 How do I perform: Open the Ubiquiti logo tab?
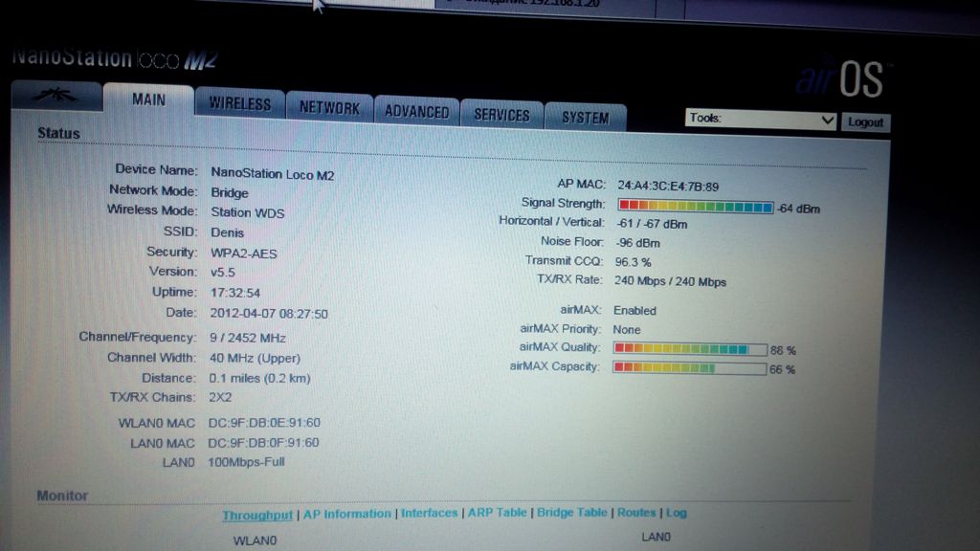tap(56, 96)
